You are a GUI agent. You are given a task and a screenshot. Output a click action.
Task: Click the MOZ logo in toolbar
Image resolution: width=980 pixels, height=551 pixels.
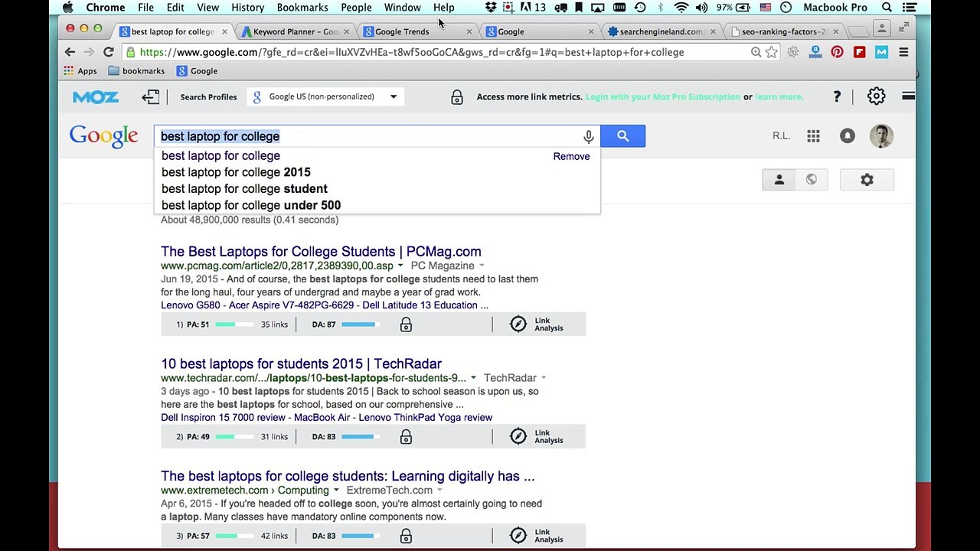point(96,97)
